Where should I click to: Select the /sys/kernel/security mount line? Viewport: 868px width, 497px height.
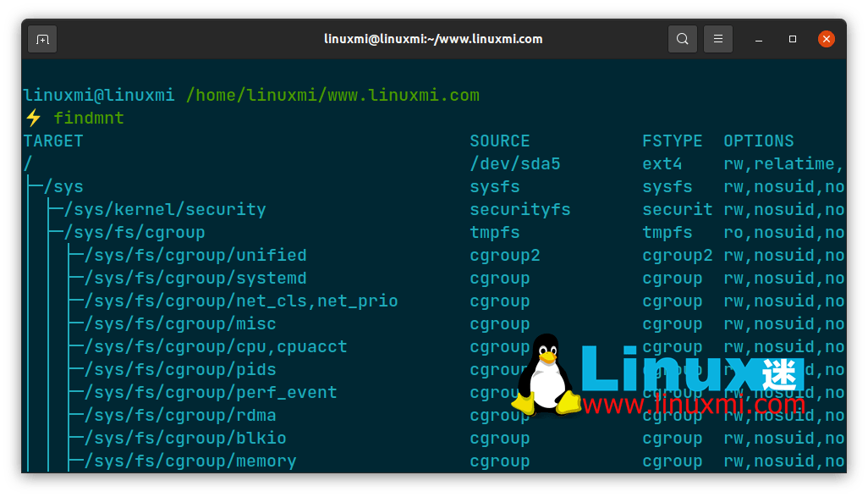click(x=166, y=209)
